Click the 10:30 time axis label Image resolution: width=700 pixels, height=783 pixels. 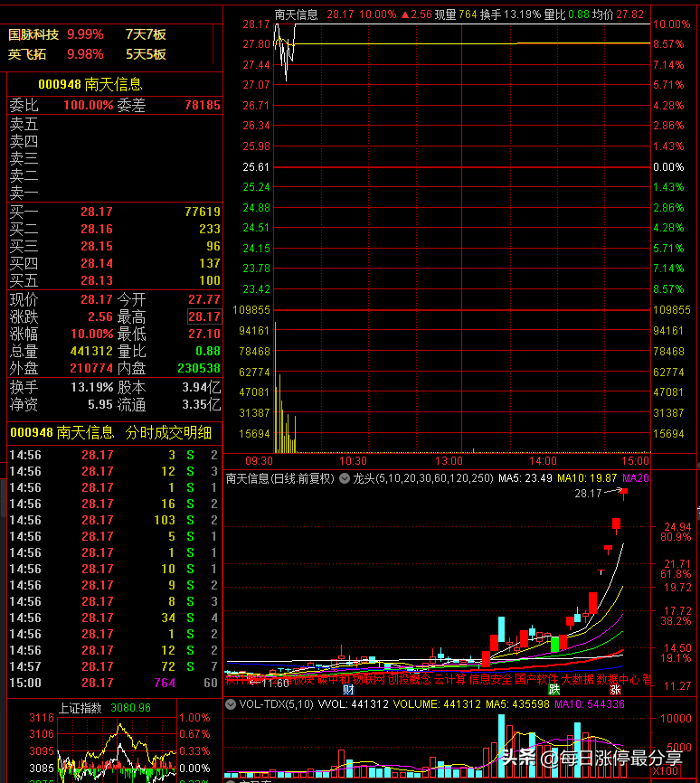tap(353, 461)
